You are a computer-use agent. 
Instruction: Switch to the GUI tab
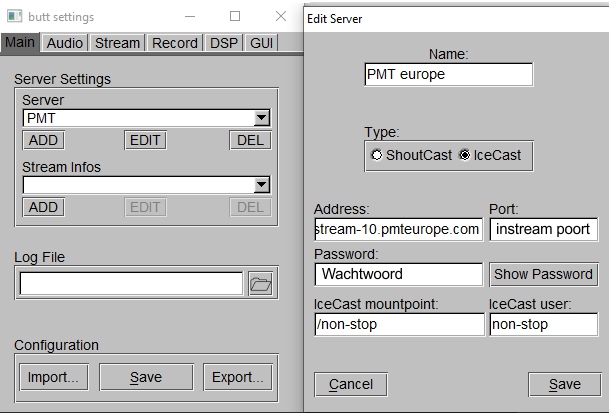click(x=261, y=43)
